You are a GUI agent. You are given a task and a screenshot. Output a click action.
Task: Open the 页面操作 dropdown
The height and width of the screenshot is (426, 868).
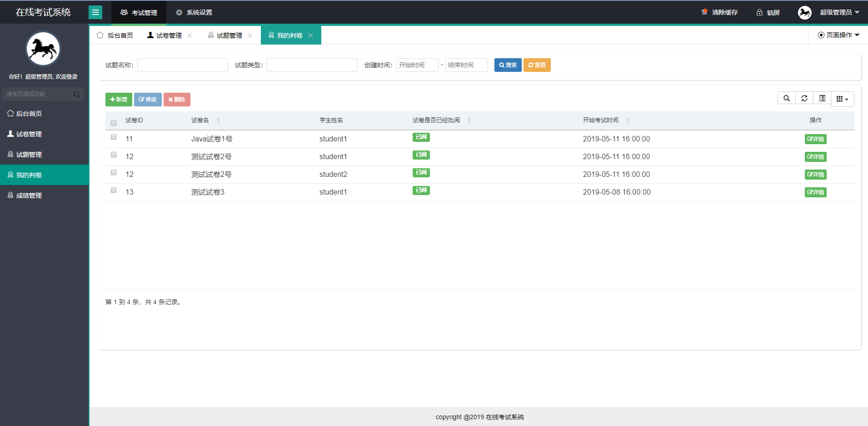[839, 35]
